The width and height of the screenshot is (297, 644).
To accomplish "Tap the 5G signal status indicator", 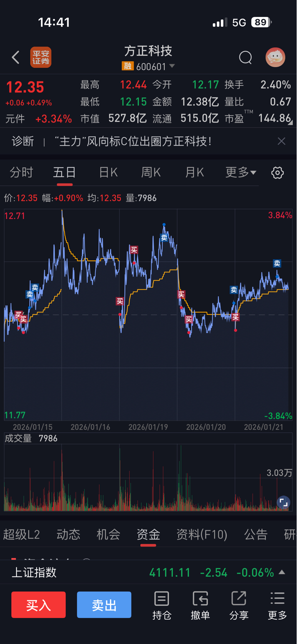I will tap(239, 22).
